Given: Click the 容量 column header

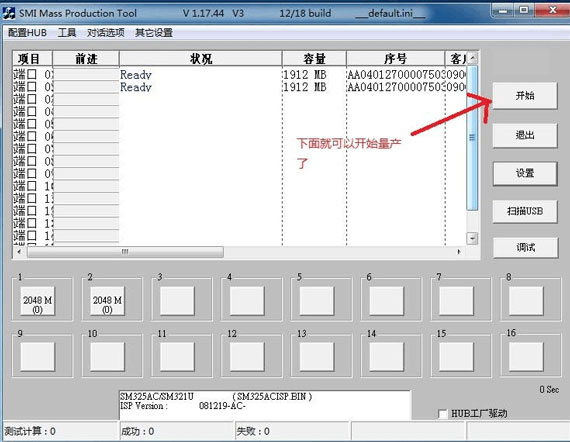Looking at the screenshot, I should tap(314, 59).
